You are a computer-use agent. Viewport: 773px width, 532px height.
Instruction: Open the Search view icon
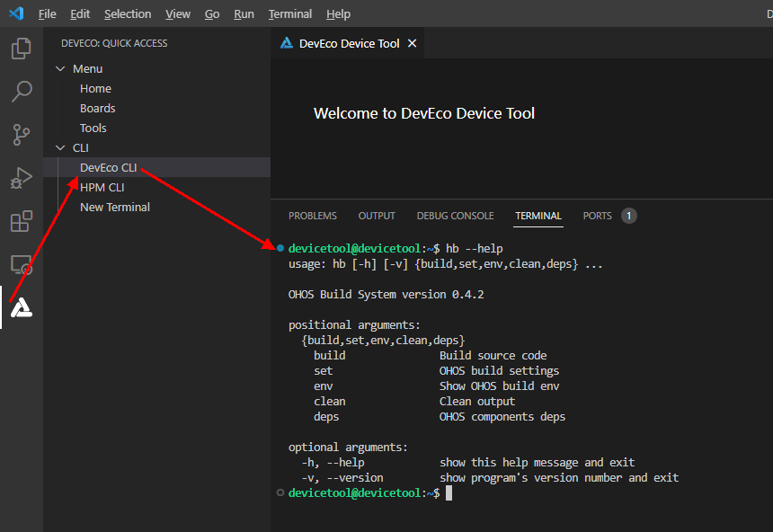tap(21, 91)
